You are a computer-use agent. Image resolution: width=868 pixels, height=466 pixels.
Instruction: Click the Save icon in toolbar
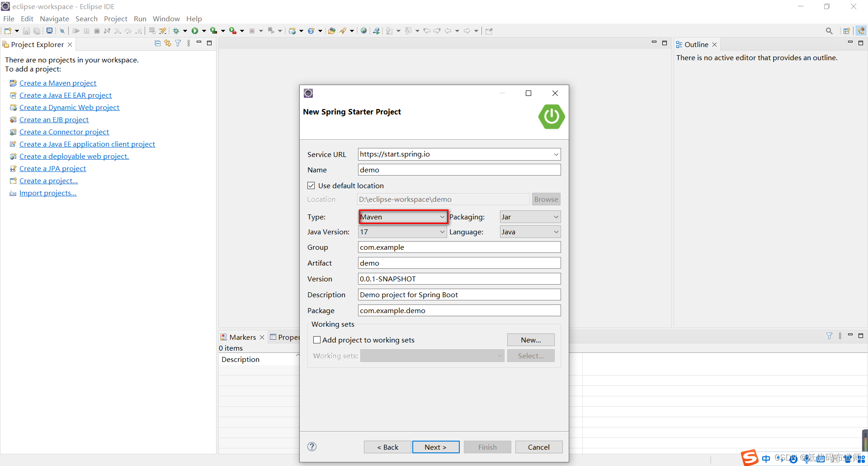26,31
